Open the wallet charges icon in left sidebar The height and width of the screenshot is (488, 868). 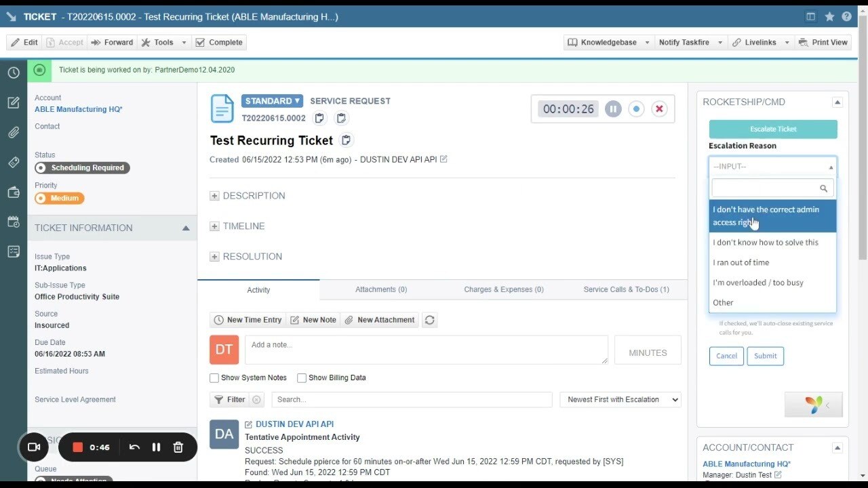[14, 192]
